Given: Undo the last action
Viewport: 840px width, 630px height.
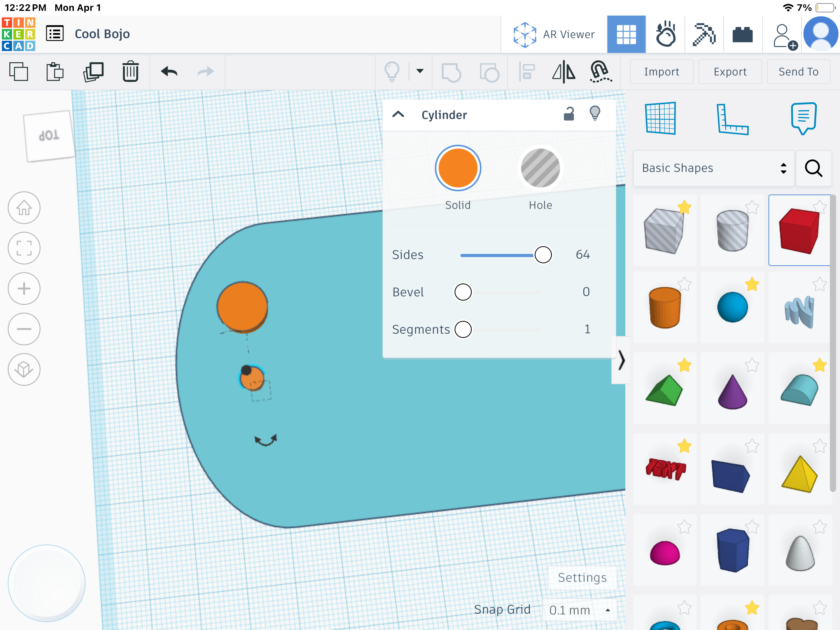Looking at the screenshot, I should coord(169,72).
